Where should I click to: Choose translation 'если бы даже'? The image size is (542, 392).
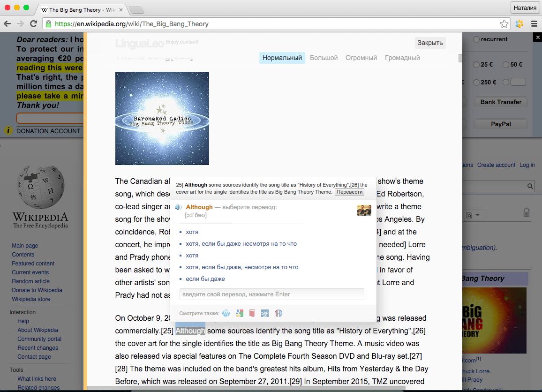(x=205, y=279)
